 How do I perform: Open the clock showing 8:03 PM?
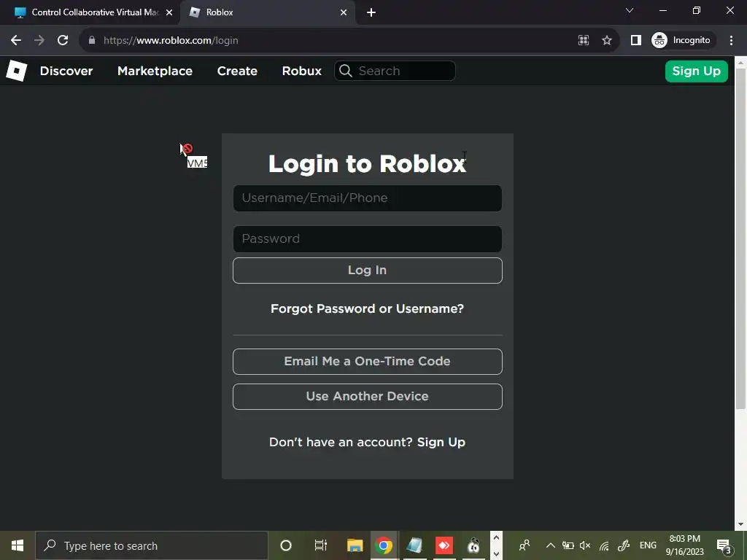684,545
